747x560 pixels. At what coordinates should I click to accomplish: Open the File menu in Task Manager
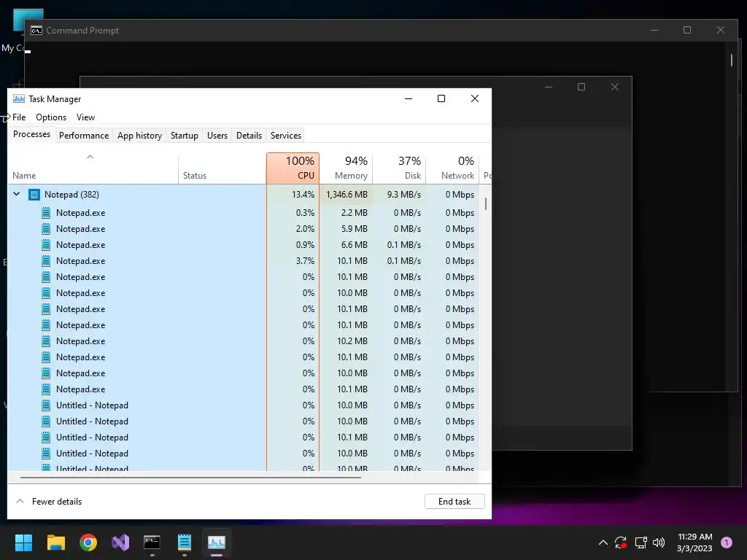19,117
